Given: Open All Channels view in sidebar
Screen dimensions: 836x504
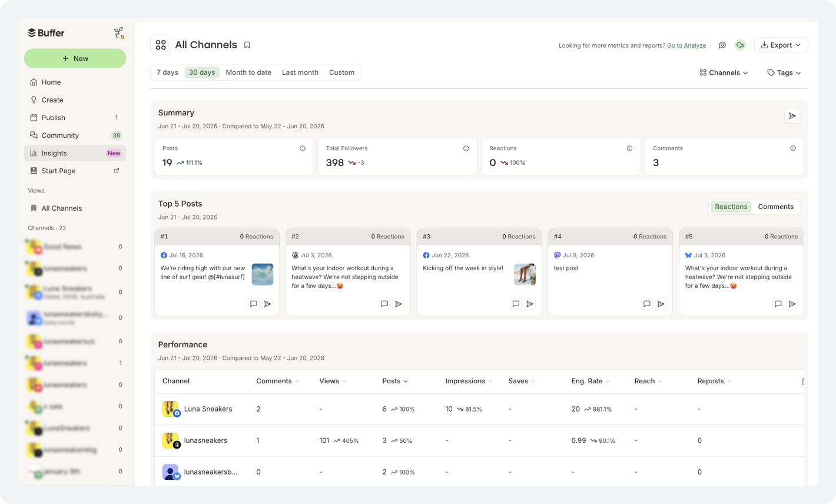Looking at the screenshot, I should tap(75, 208).
